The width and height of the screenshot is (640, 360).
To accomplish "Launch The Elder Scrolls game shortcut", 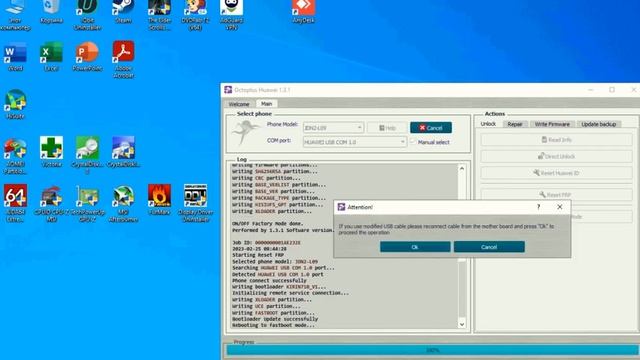I will (159, 14).
